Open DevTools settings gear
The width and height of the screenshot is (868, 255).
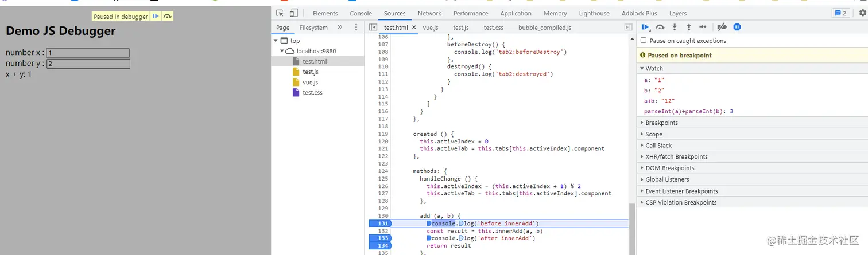(x=862, y=13)
